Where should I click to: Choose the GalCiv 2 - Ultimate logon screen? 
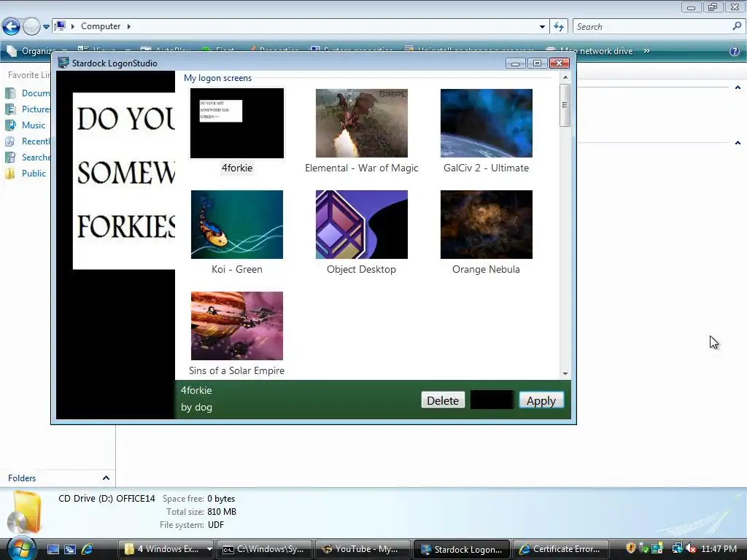[x=487, y=122]
